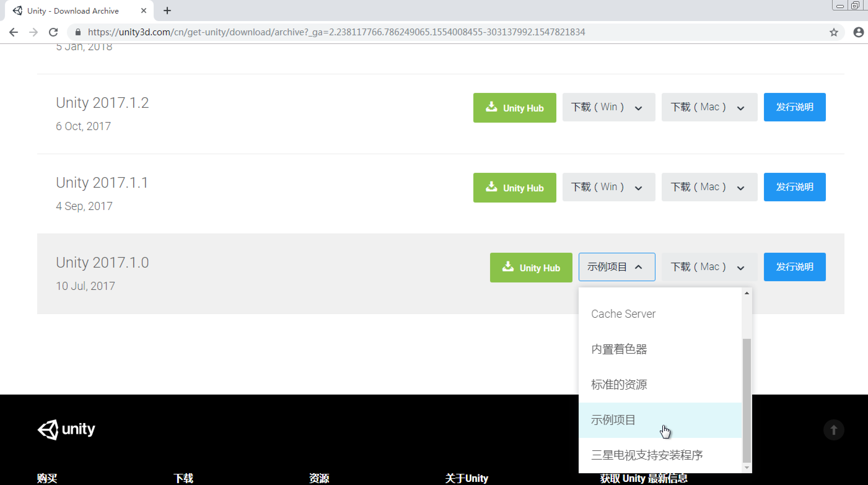868x485 pixels.
Task: Click the dropdown scrollbar down arrow
Action: 747,467
